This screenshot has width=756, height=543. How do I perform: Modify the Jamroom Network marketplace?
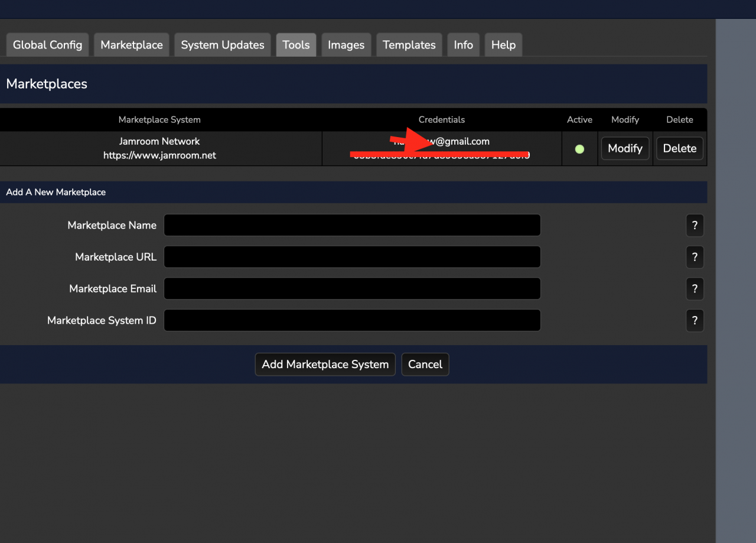coord(625,148)
